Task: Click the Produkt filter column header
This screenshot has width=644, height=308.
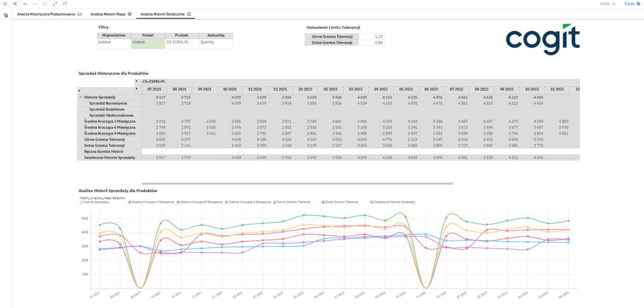Action: pos(182,35)
